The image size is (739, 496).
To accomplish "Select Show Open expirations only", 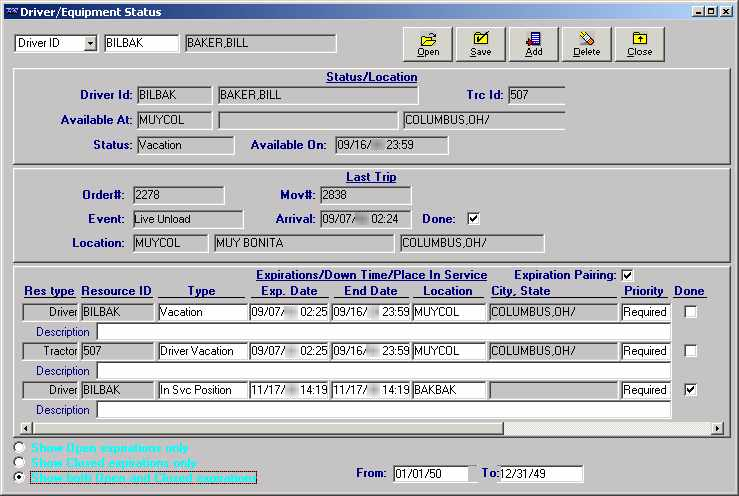I will (x=20, y=448).
